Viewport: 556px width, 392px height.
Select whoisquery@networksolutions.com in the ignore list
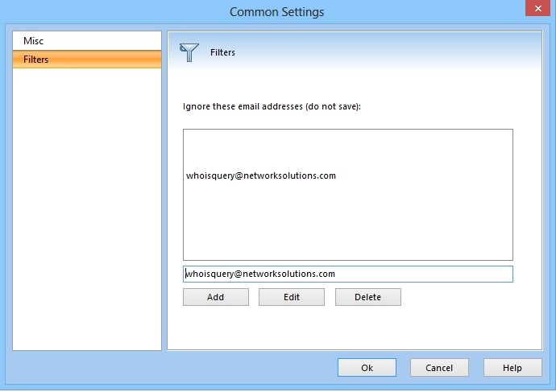click(x=261, y=175)
